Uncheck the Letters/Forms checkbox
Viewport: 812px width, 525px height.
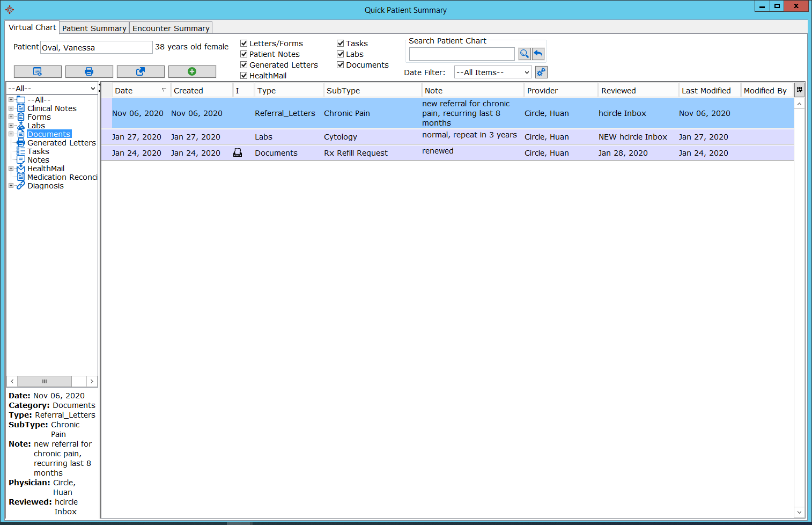tap(244, 43)
